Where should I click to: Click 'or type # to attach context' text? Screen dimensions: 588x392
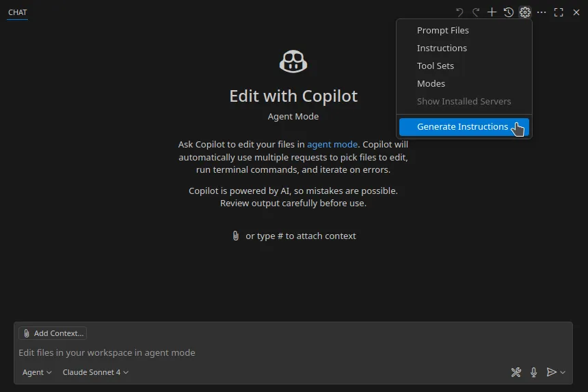[301, 236]
